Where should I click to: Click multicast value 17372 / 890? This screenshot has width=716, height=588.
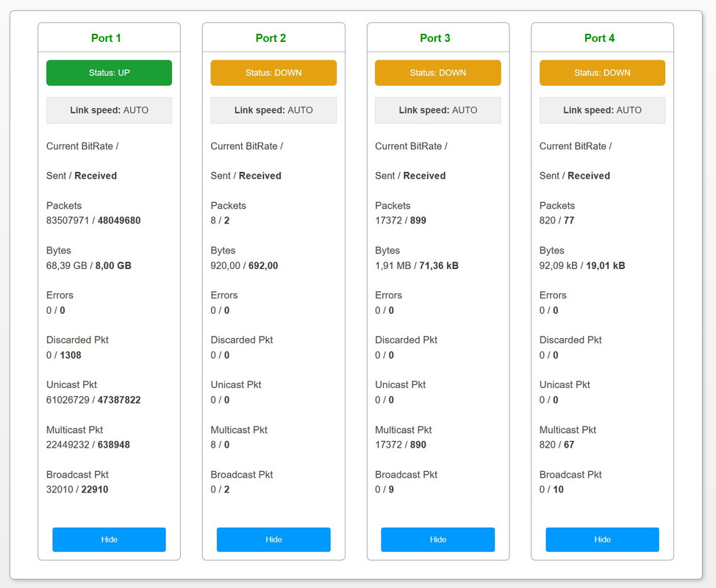click(401, 445)
